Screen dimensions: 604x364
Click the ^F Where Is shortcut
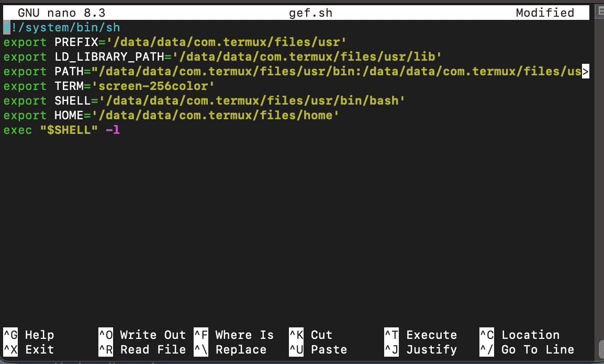click(x=234, y=335)
